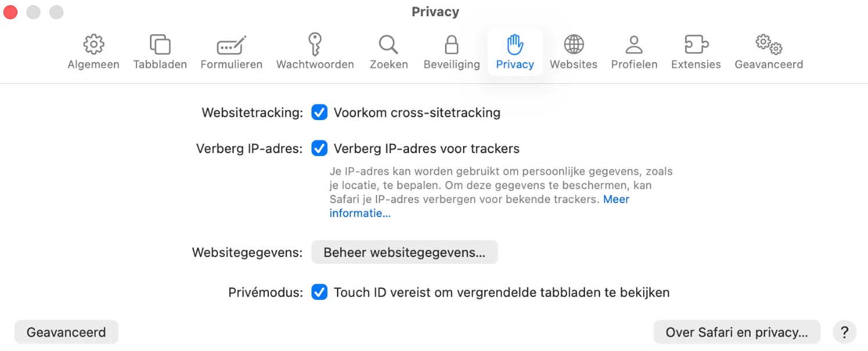Open the Meer informatie link
The height and width of the screenshot is (351, 868).
point(360,213)
